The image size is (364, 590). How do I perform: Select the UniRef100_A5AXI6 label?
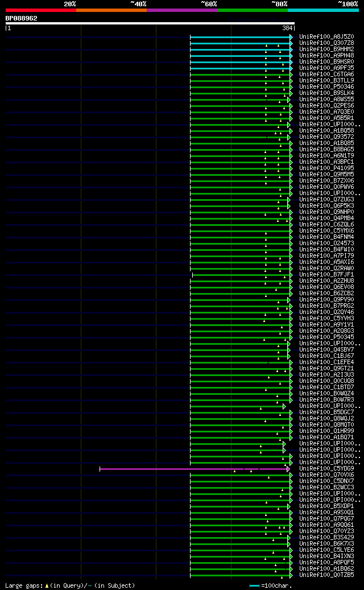point(326,262)
